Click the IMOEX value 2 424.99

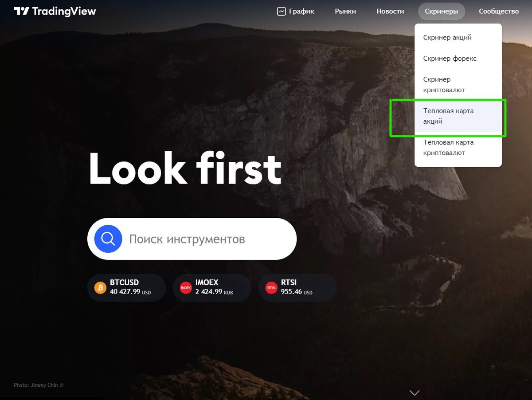209,292
